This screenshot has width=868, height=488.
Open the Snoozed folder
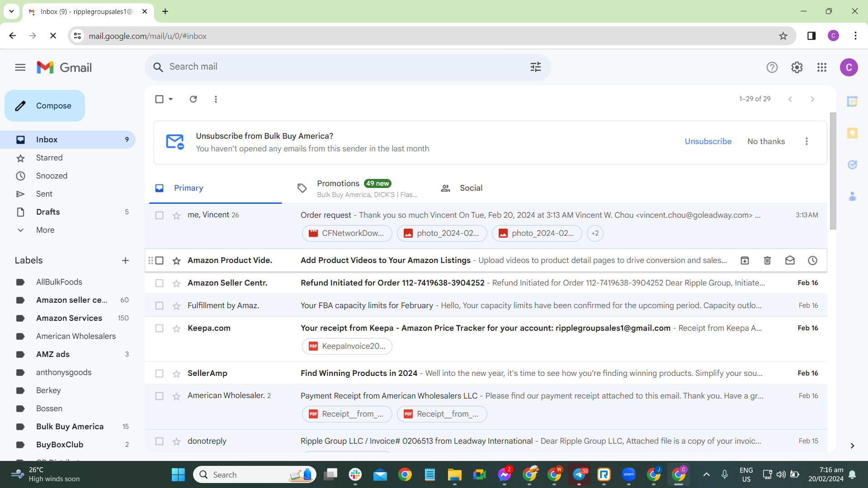tap(68, 176)
